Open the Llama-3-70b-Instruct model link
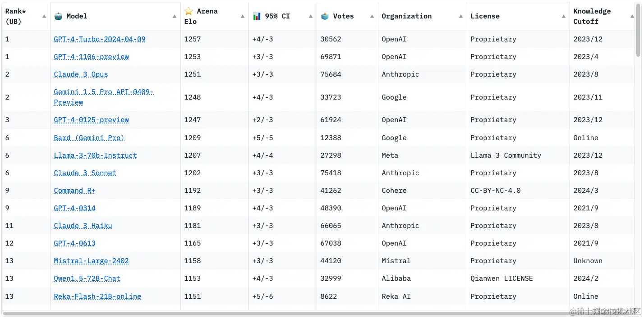 [96, 155]
